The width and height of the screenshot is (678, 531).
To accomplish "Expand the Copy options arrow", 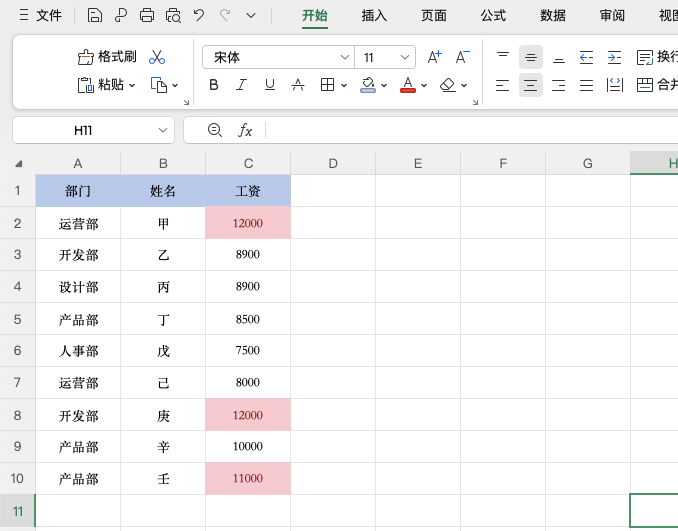I will click(x=175, y=86).
